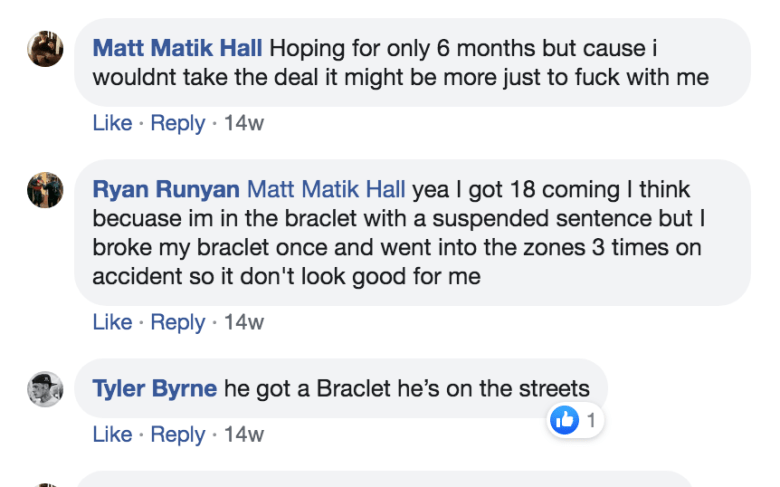Image resolution: width=780 pixels, height=487 pixels.
Task: Click the 14w timestamp on Tyler's comment
Action: coord(244,434)
